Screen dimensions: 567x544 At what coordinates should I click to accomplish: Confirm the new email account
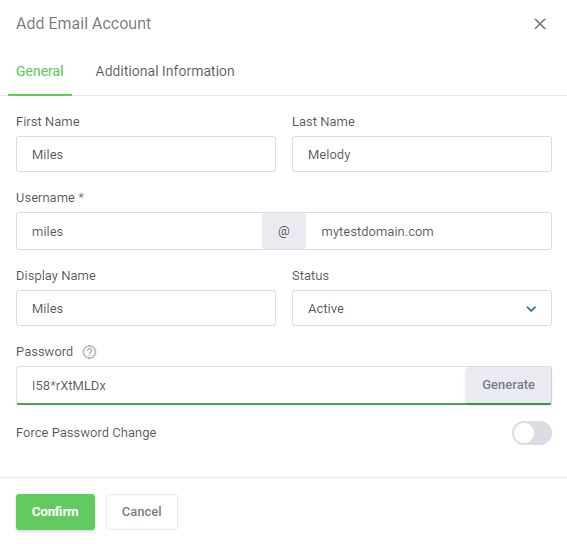pos(55,512)
